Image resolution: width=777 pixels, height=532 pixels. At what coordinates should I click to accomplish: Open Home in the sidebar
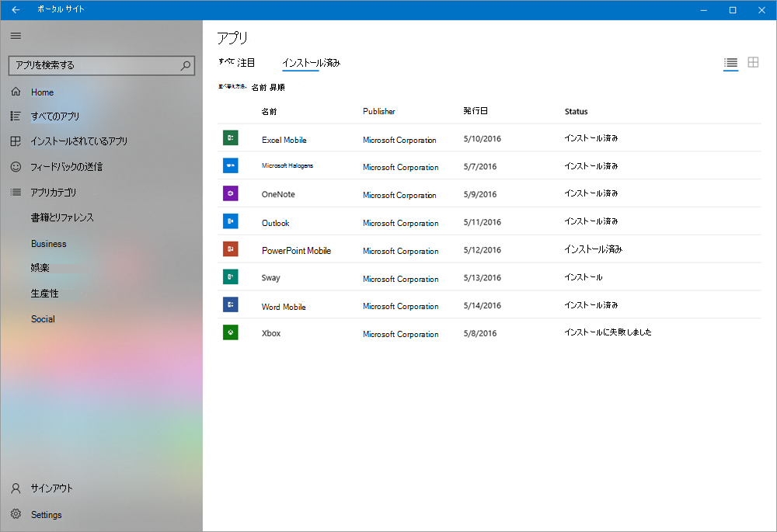coord(42,92)
